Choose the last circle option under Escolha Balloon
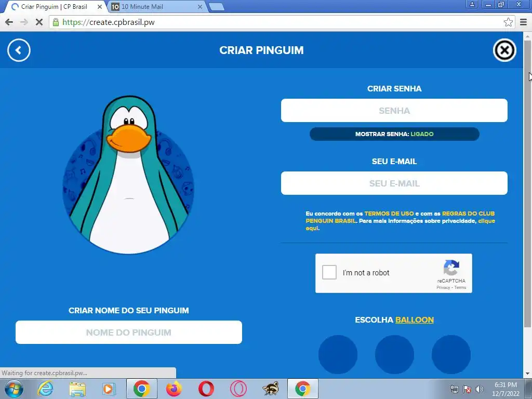The width and height of the screenshot is (532, 399). point(451,354)
